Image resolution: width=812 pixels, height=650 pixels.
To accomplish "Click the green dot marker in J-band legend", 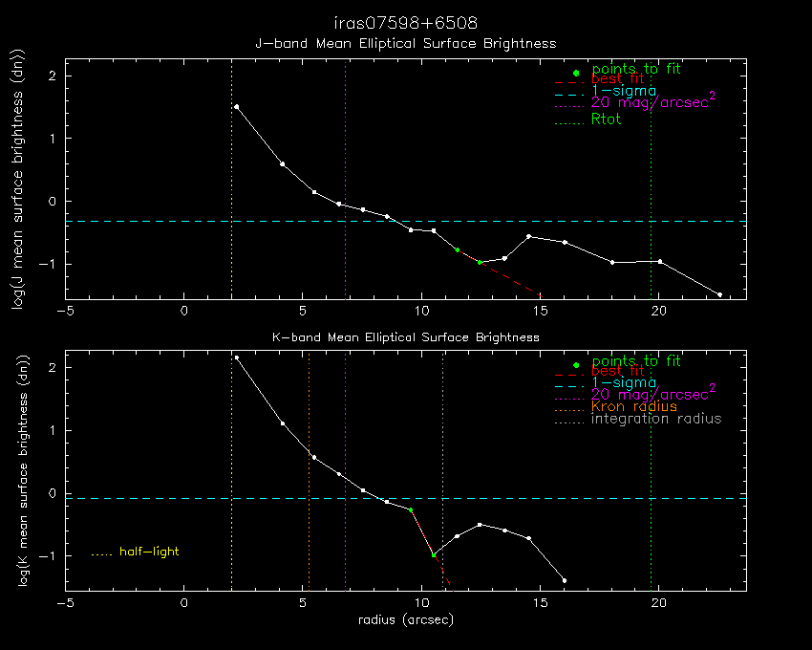I will coord(575,73).
